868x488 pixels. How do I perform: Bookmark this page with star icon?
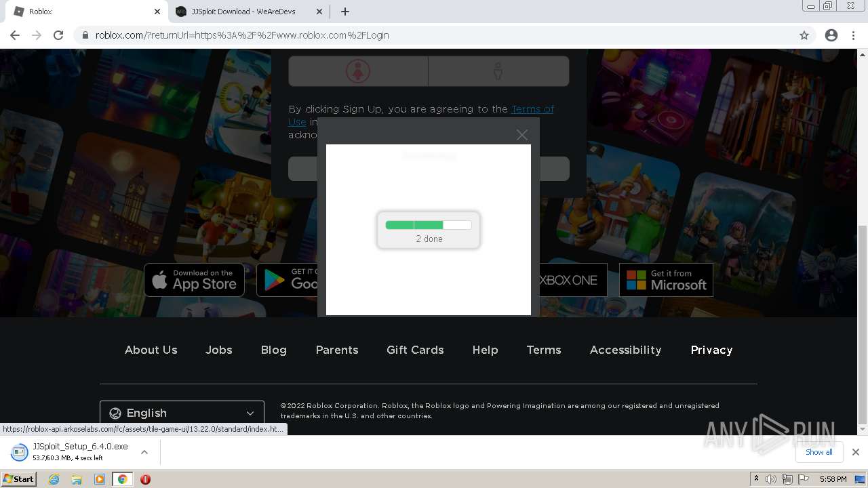point(804,35)
